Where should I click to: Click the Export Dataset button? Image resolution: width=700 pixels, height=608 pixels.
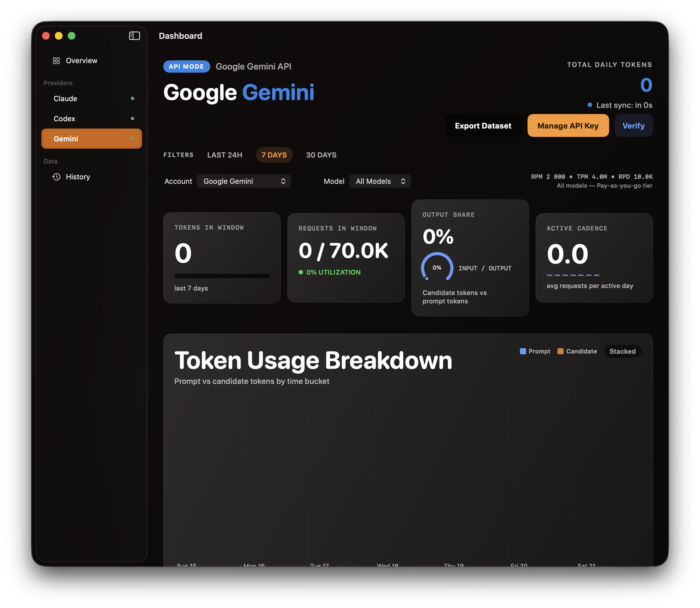483,125
